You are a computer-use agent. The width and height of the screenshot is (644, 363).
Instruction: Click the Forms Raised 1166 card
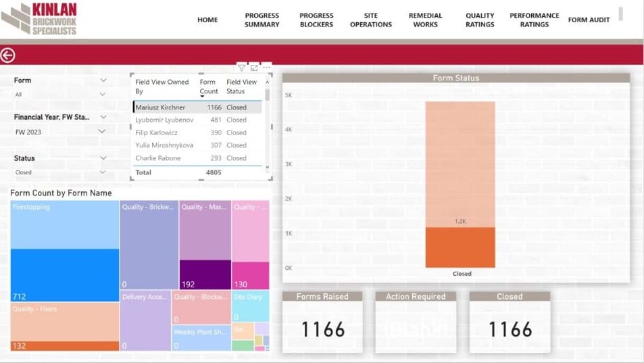coord(322,322)
